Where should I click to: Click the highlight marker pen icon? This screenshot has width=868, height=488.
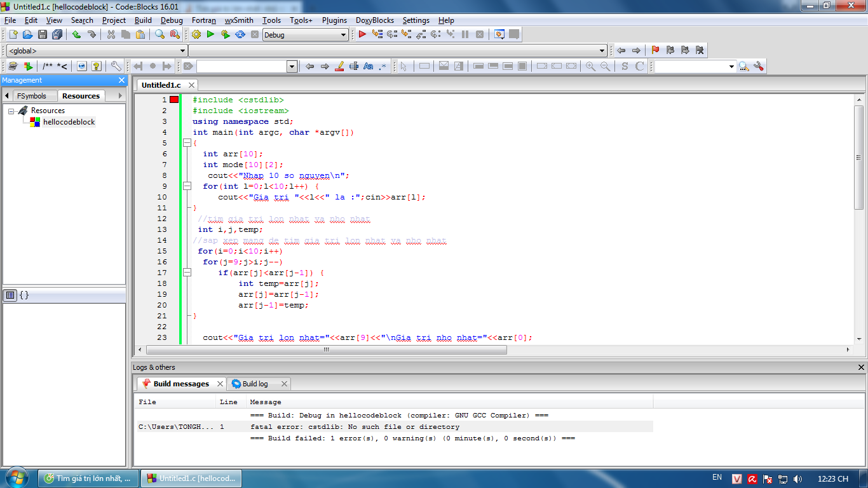click(x=339, y=66)
